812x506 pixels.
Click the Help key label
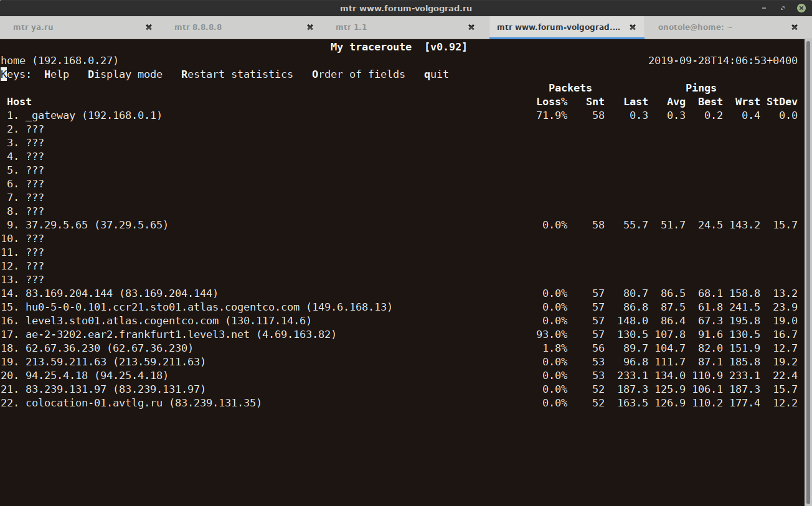tap(57, 74)
